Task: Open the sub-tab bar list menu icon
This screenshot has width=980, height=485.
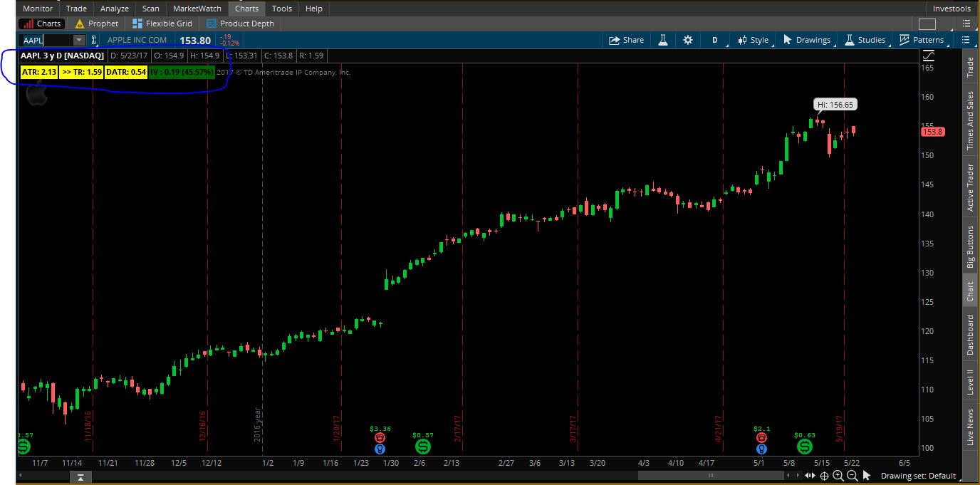Action: tap(966, 24)
